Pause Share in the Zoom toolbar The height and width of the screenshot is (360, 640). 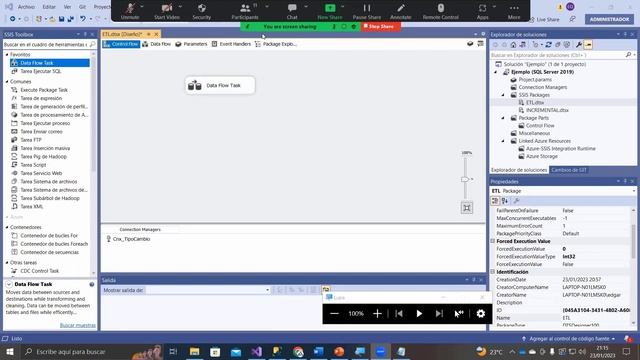pyautogui.click(x=367, y=11)
